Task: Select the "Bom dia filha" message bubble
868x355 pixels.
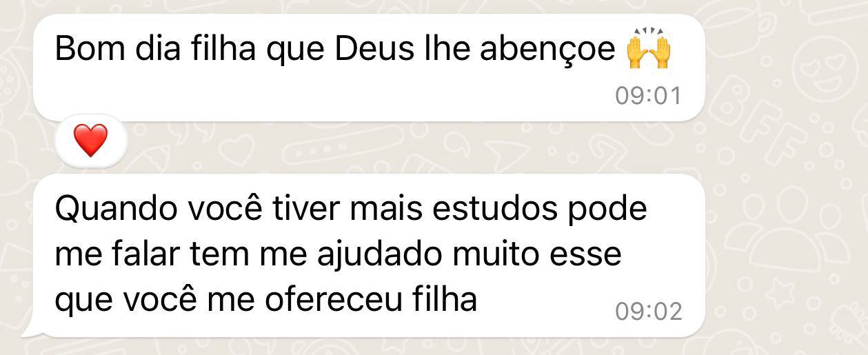Action: [369, 68]
